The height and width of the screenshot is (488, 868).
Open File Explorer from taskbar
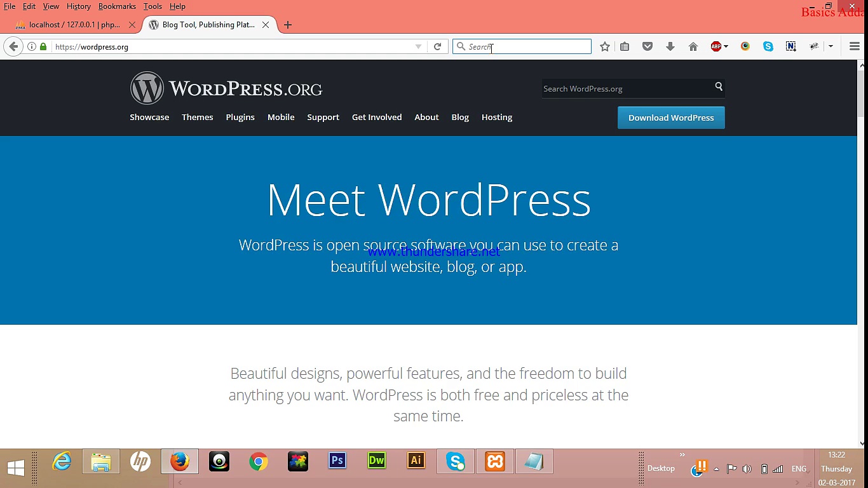click(101, 462)
